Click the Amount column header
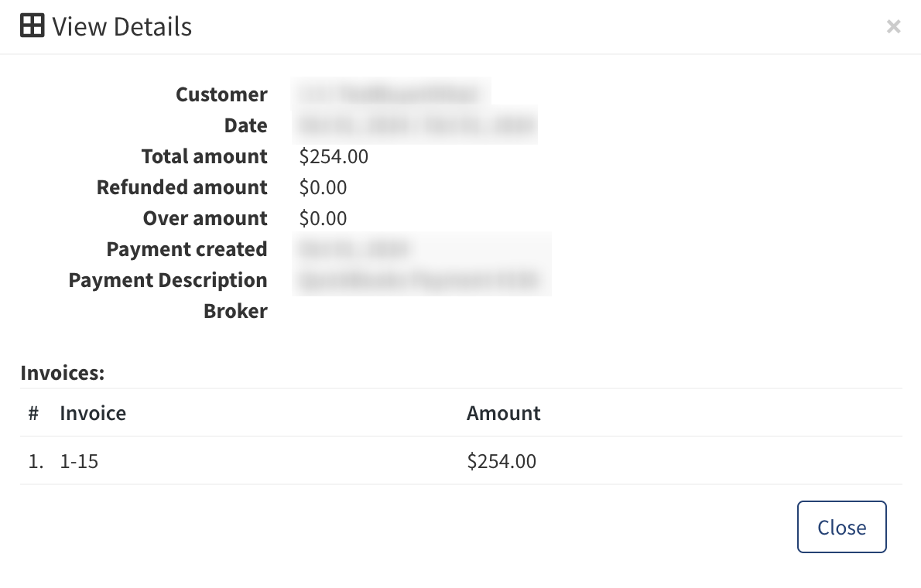921x588 pixels. pyautogui.click(x=503, y=413)
